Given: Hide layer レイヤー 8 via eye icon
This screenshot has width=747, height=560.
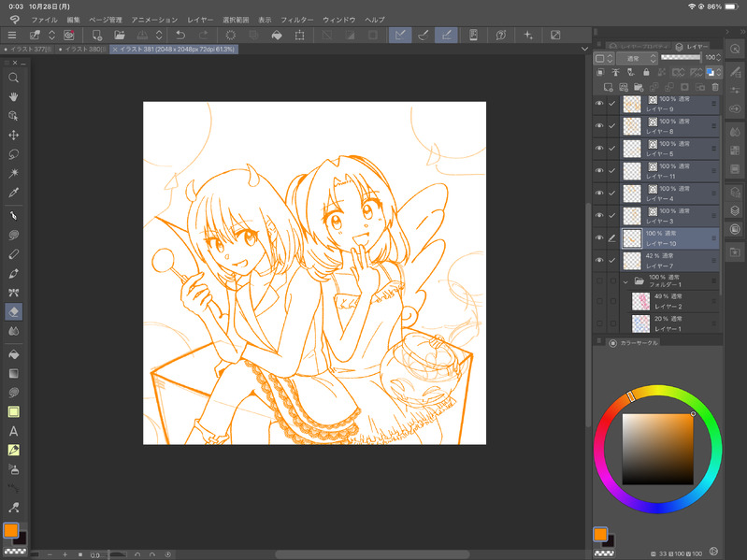Looking at the screenshot, I should [x=599, y=125].
